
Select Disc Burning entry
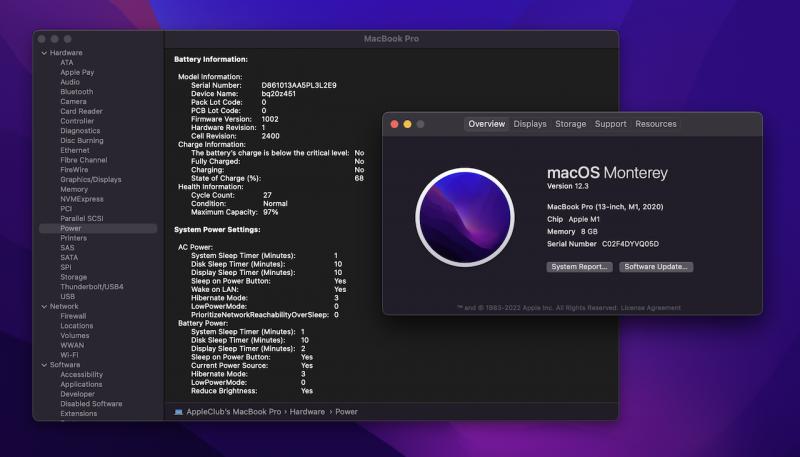[82, 140]
